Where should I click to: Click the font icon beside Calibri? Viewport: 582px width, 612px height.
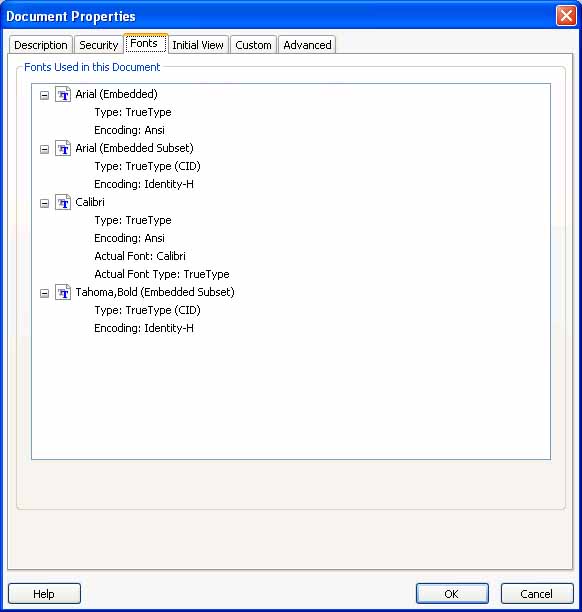[63, 202]
